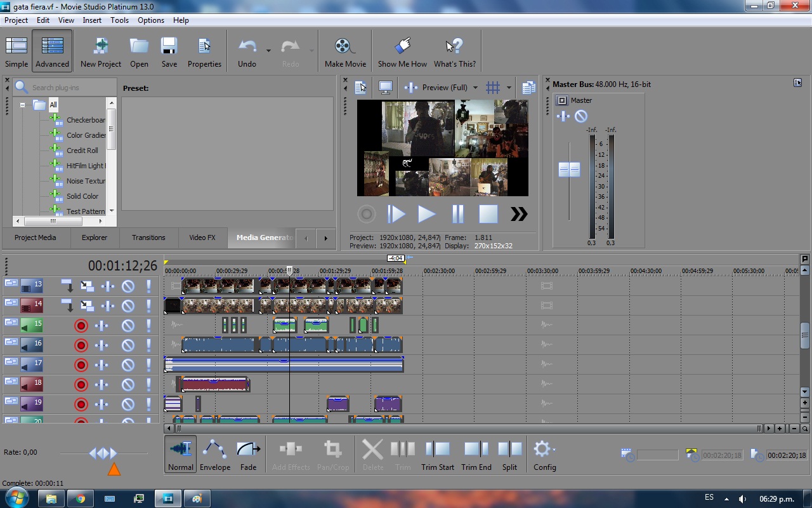Activate the What's This? help pointer

click(454, 51)
